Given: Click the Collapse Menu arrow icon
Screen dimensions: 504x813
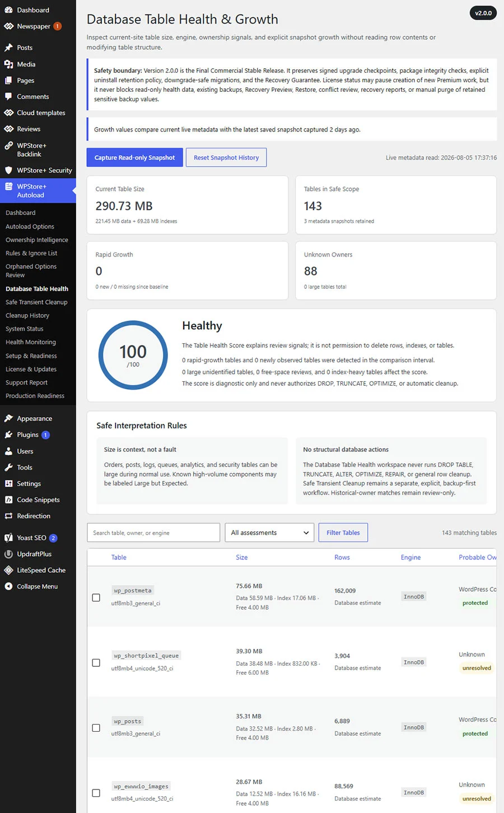Looking at the screenshot, I should click(x=8, y=586).
